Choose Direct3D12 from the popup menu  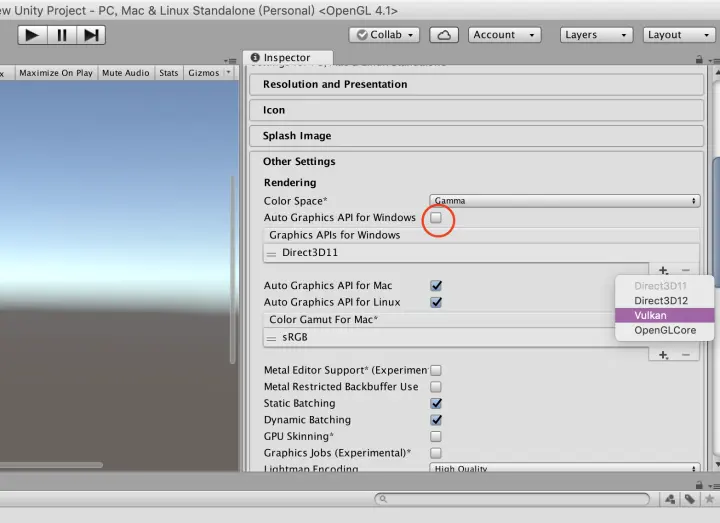664,301
